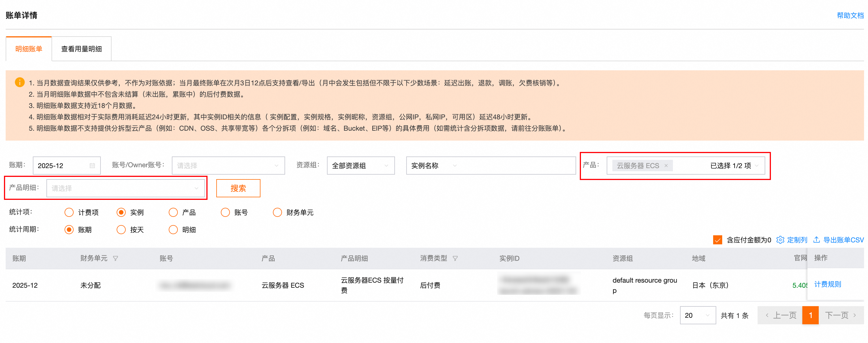Switch to 查看用量明细 tab
The width and height of the screenshot is (868, 343).
[81, 49]
